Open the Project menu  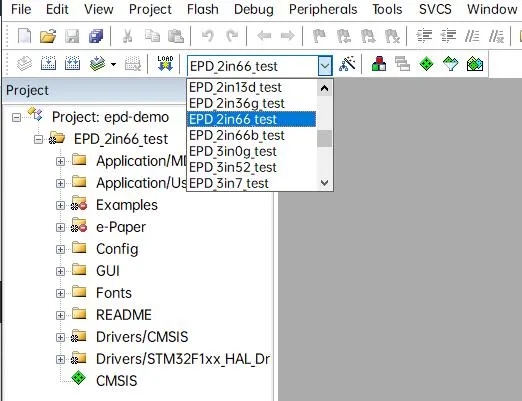click(x=150, y=9)
